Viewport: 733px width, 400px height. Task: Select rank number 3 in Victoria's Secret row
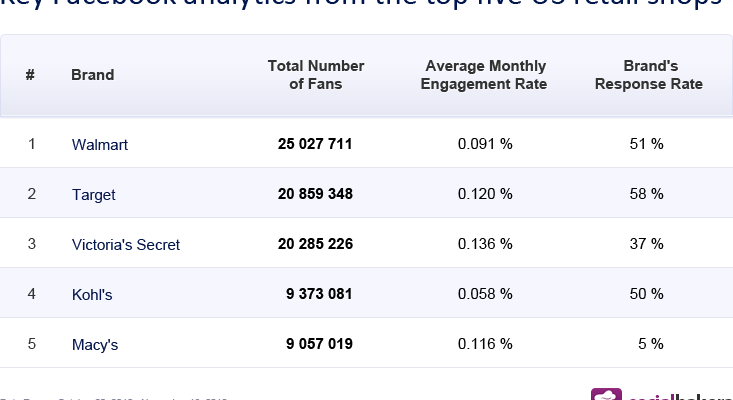coord(31,244)
